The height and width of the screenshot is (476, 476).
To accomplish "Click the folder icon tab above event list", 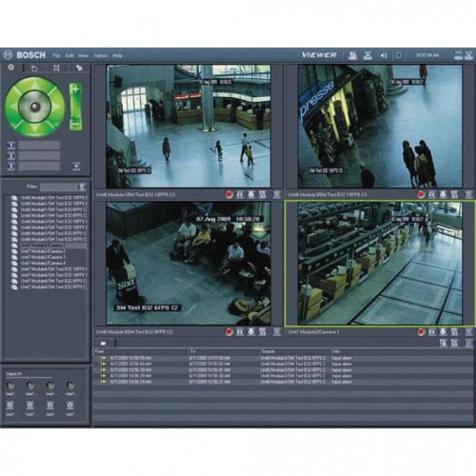I will coord(103,344).
